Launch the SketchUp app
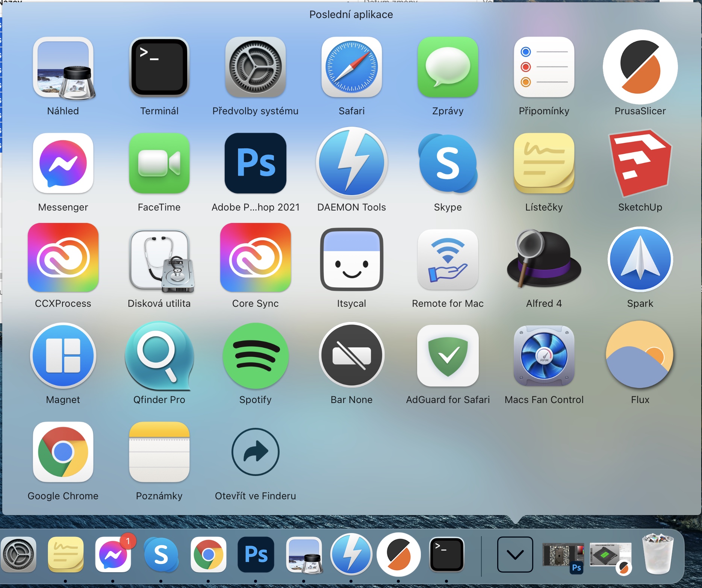 pos(640,163)
